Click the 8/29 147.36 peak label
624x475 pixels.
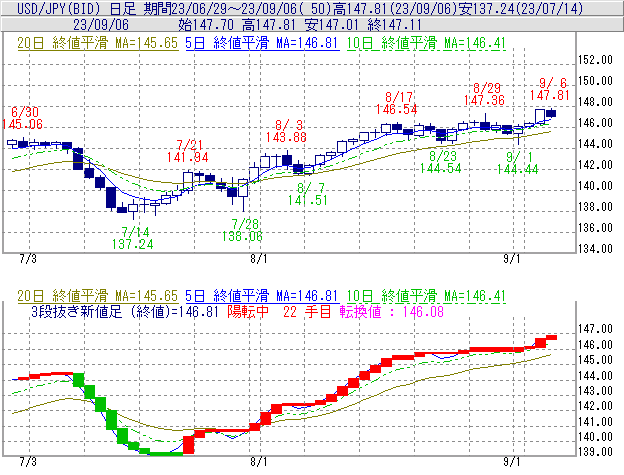484,94
